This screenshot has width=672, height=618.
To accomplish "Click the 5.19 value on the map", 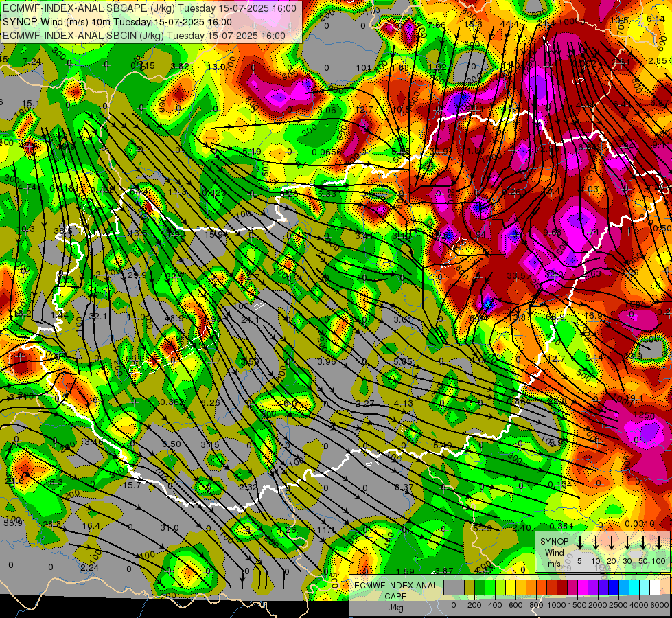I will 252,151.
